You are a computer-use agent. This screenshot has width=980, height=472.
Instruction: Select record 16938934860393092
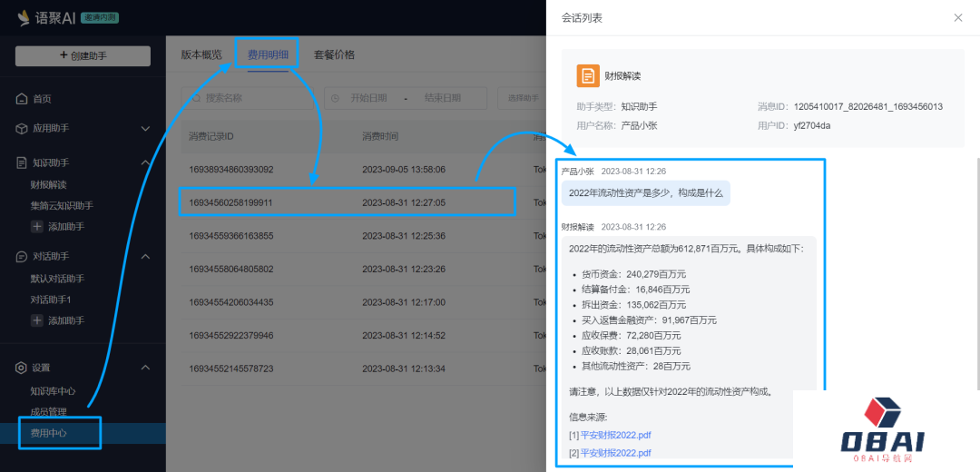click(231, 170)
